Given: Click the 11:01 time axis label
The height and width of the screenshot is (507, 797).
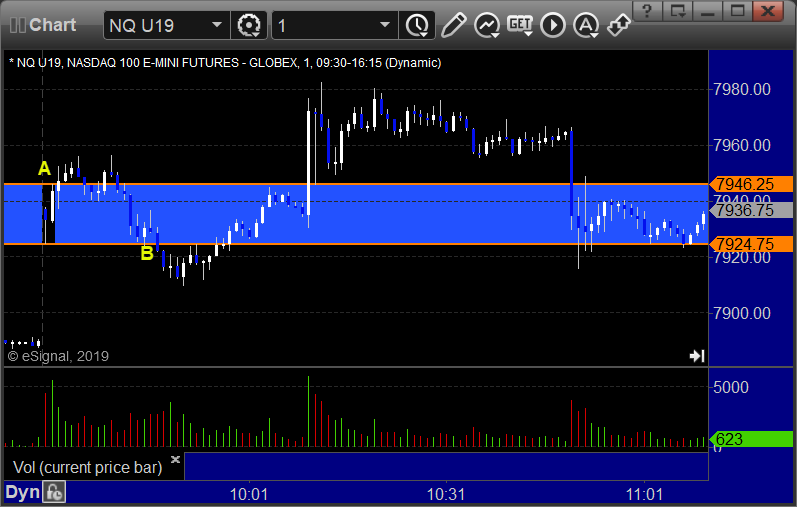Looking at the screenshot, I should point(644,494).
